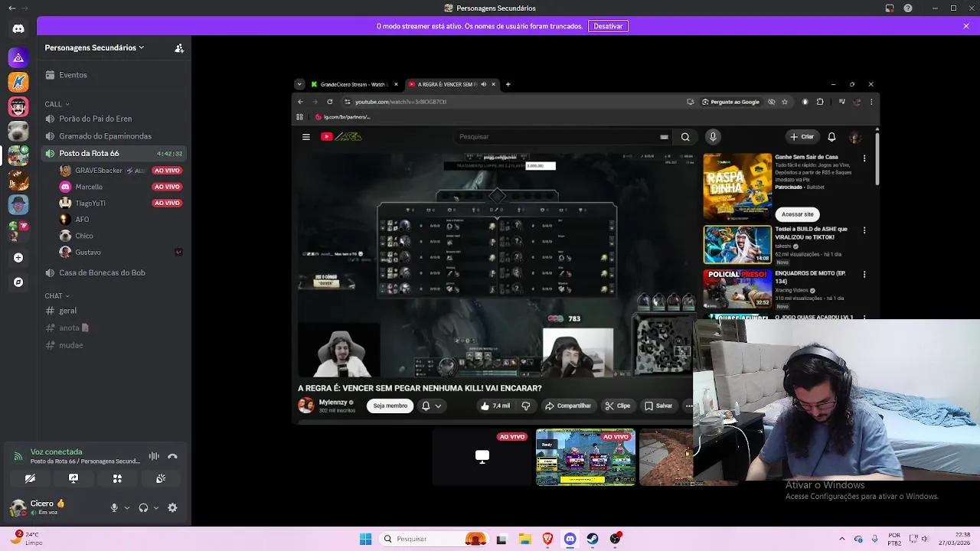Open microphone input options arrow

point(127,507)
